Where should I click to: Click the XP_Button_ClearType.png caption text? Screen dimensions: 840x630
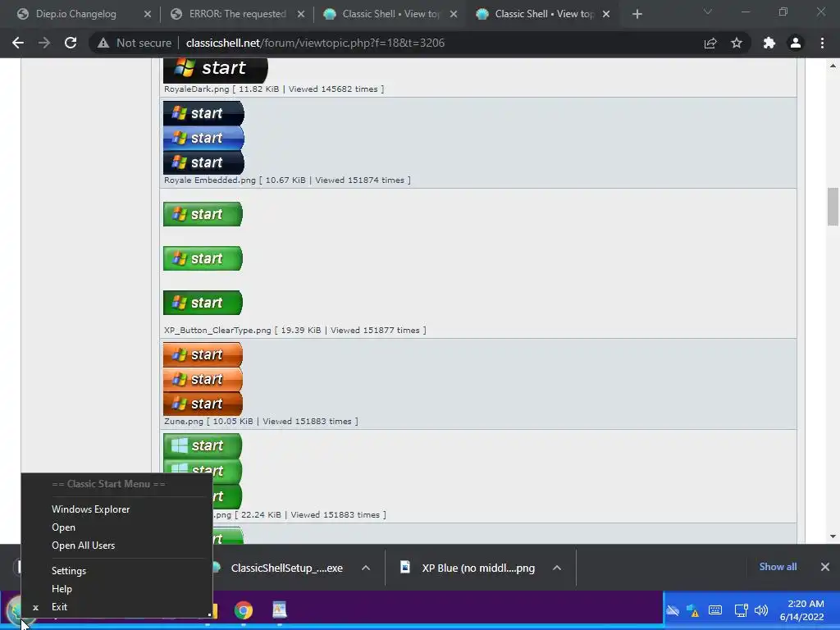click(x=295, y=330)
